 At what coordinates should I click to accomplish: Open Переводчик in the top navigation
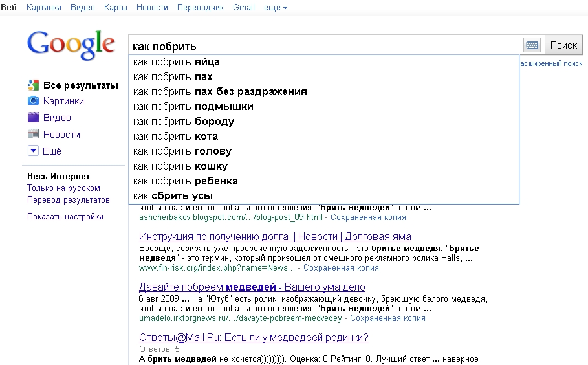[200, 8]
